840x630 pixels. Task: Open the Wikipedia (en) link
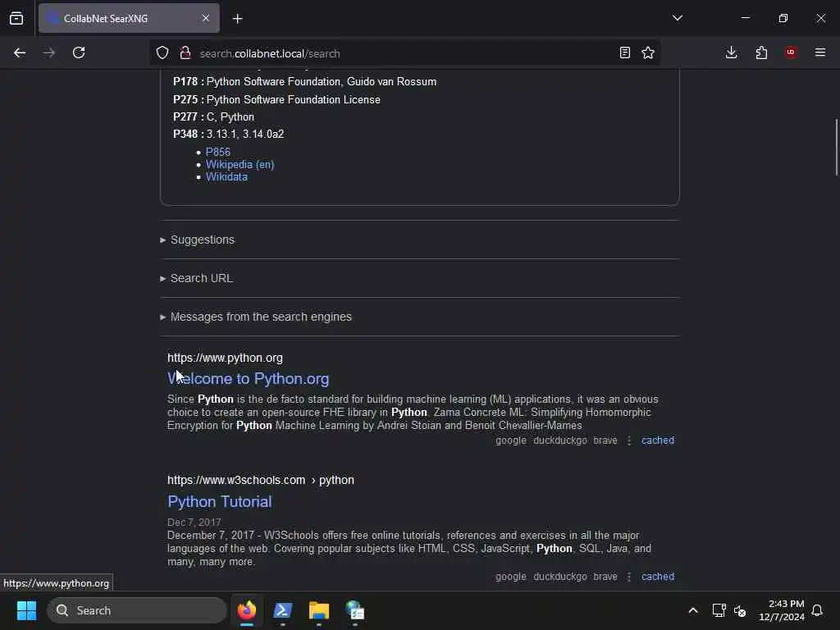coord(240,164)
